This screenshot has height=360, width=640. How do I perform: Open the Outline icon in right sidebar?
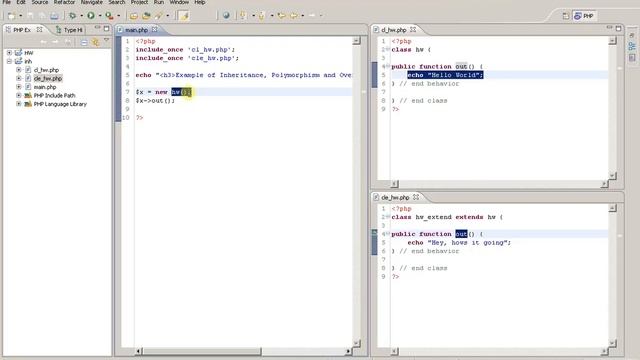tap(632, 46)
